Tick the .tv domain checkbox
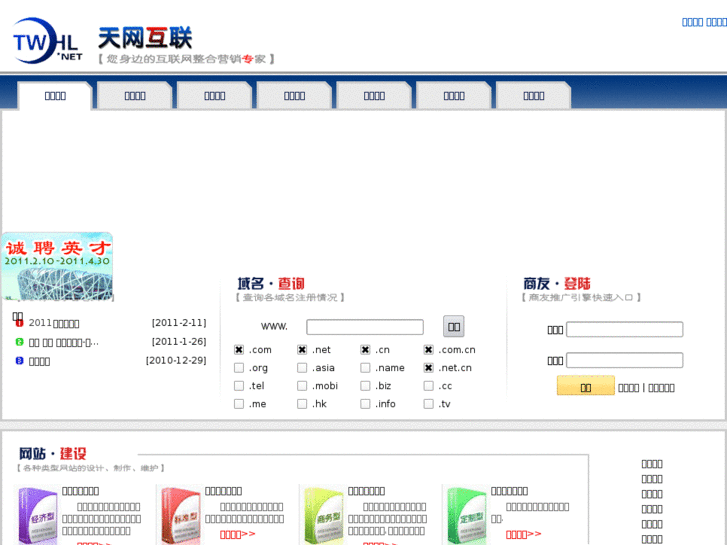 [428, 404]
